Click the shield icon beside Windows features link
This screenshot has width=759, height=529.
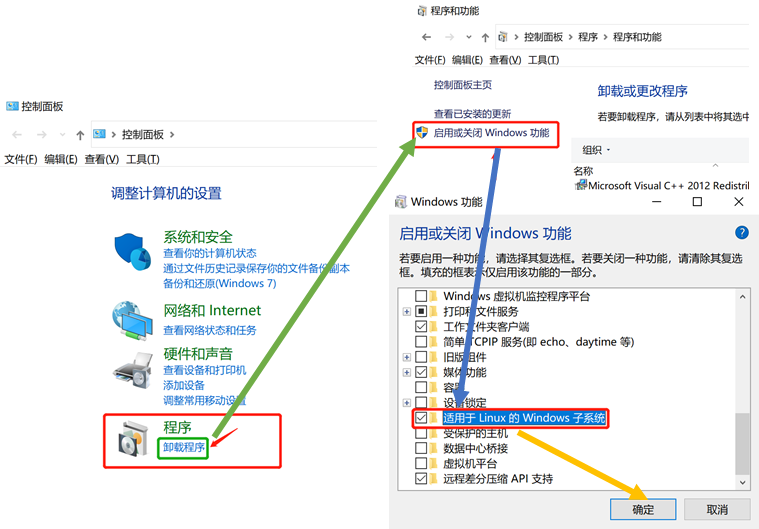tap(422, 133)
